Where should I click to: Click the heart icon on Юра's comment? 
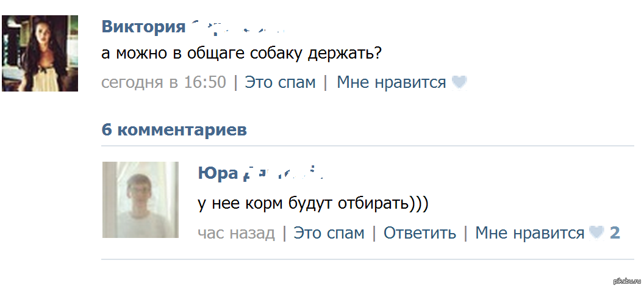click(597, 232)
